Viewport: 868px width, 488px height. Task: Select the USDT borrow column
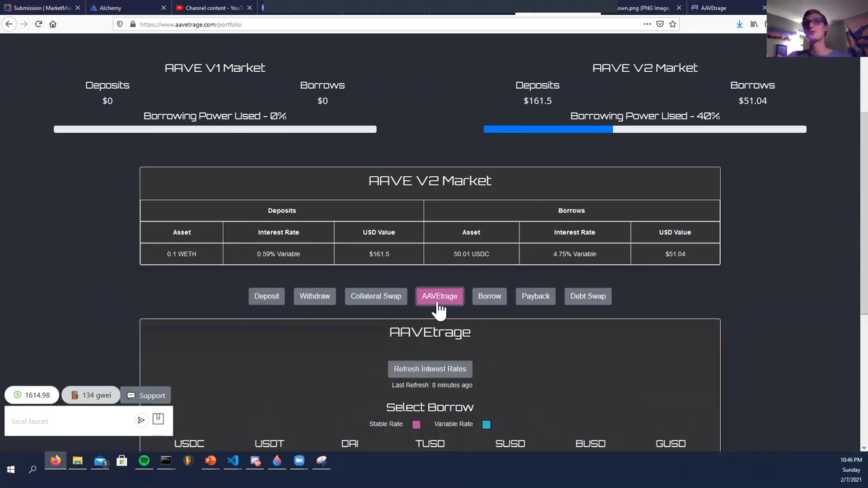coord(269,443)
